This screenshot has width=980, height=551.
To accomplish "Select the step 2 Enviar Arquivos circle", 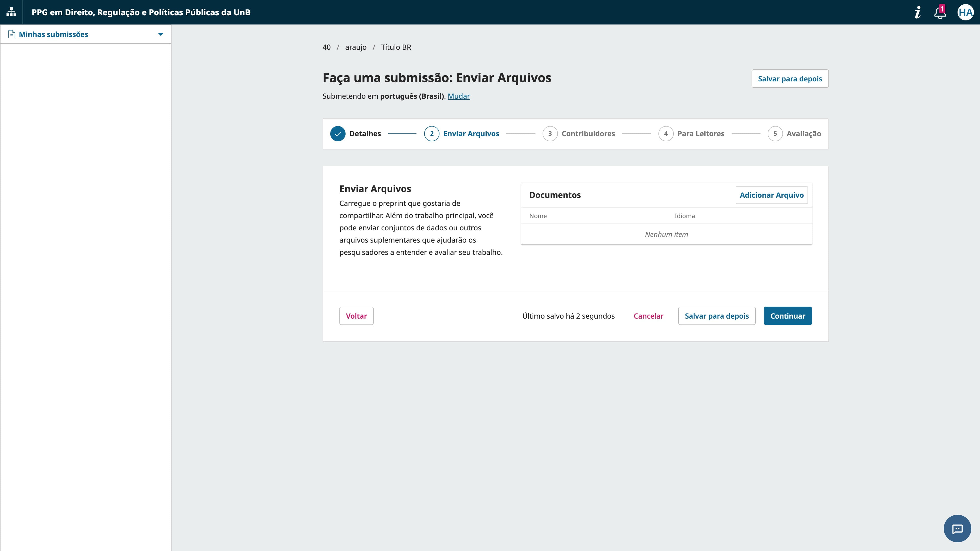I will point(431,133).
